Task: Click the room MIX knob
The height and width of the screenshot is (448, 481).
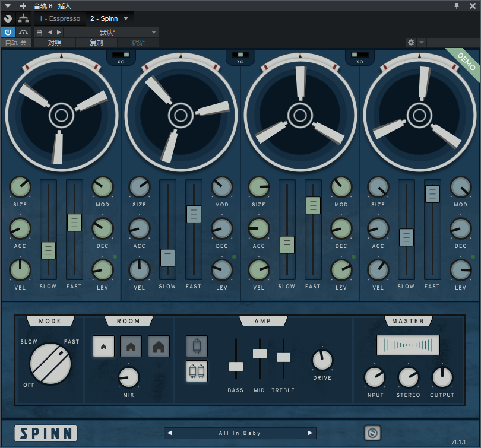Action: click(128, 377)
